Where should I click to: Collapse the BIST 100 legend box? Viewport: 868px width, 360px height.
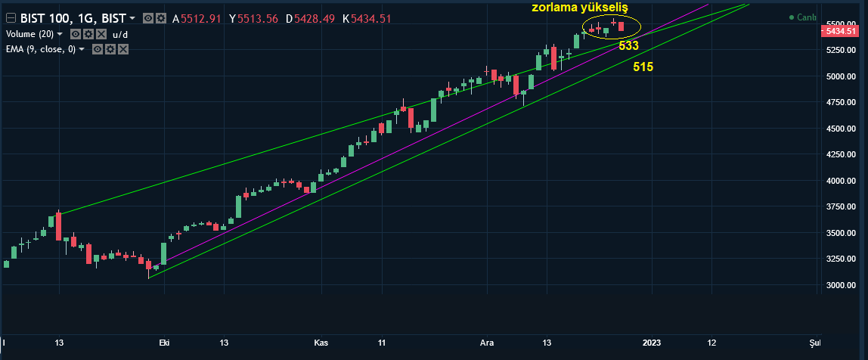coord(11,17)
